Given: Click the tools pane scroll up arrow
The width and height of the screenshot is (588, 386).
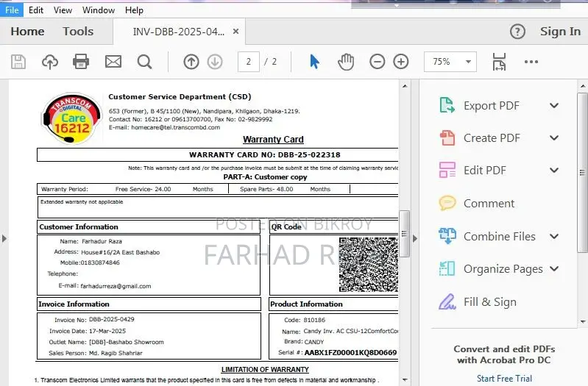Looking at the screenshot, I should 582,86.
